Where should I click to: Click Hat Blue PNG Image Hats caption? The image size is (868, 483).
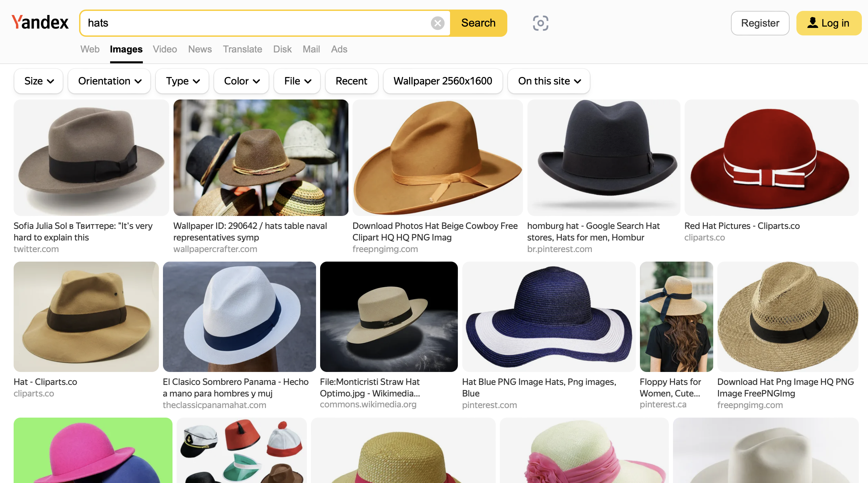539,388
